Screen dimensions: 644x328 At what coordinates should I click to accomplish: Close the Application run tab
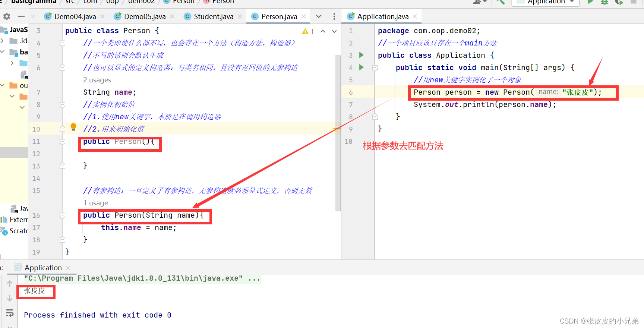[68, 268]
